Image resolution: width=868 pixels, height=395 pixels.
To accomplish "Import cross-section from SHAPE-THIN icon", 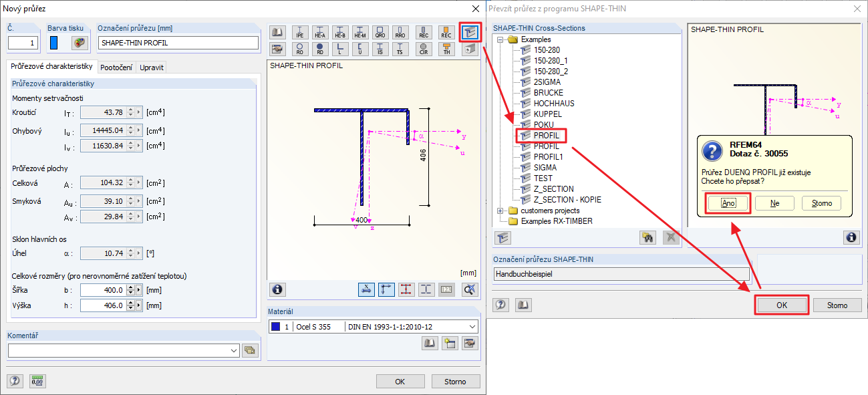I will point(471,32).
